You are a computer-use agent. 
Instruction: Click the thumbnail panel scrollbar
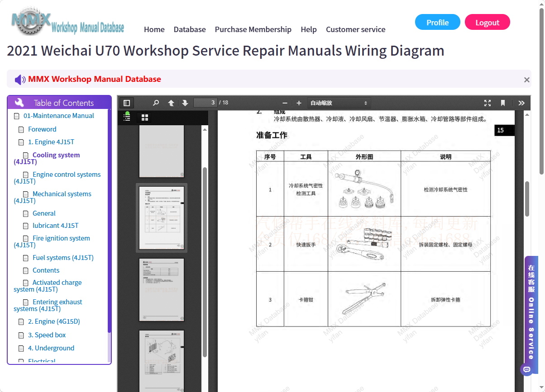pos(205,262)
